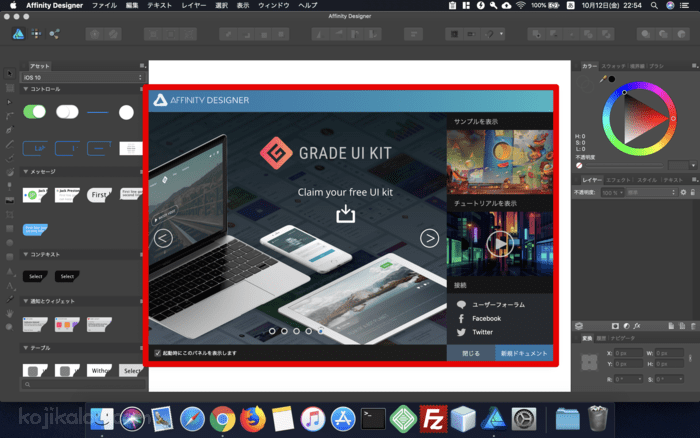700x438 pixels.
Task: Click the download icon under Claim your free UI kit
Action: pos(346,213)
